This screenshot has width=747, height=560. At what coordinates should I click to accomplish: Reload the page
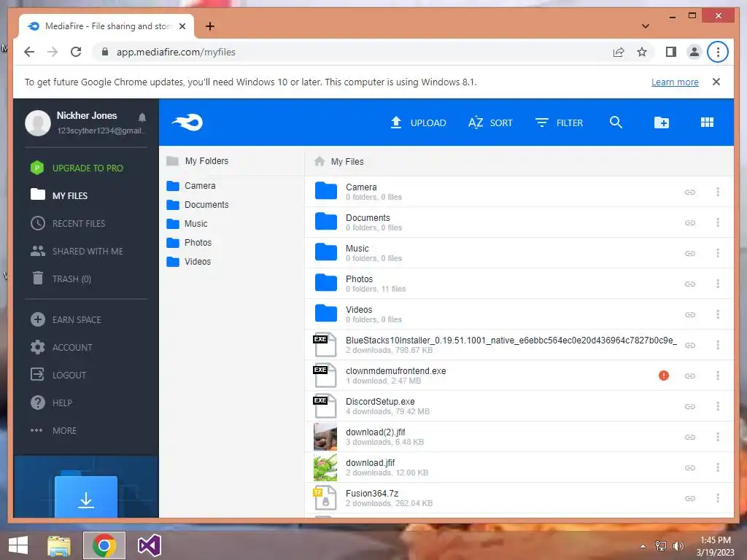pos(76,52)
